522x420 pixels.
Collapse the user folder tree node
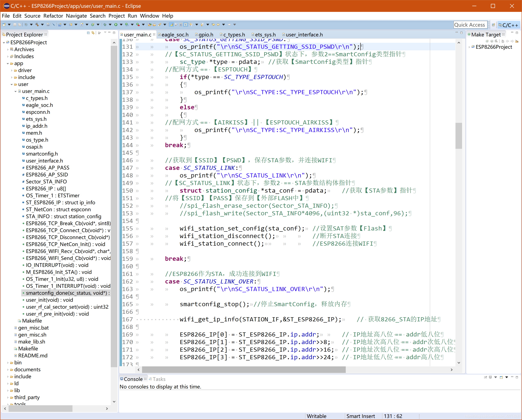tap(11, 84)
